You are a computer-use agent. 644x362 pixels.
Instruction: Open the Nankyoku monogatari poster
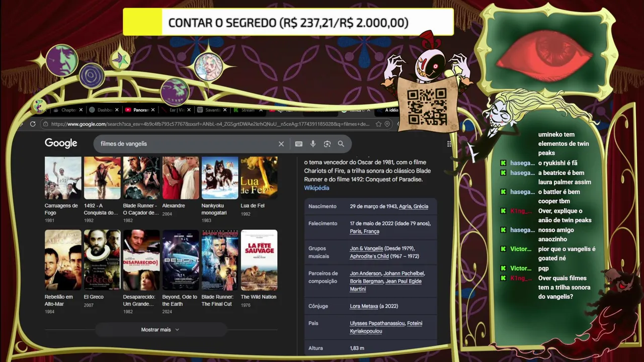[x=220, y=177]
